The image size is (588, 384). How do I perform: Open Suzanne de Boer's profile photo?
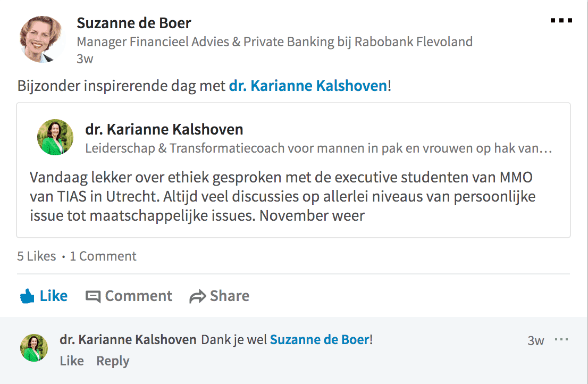tap(41, 39)
